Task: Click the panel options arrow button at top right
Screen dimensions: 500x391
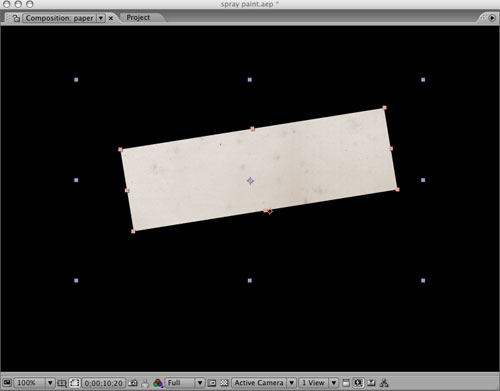Action: tap(492, 18)
